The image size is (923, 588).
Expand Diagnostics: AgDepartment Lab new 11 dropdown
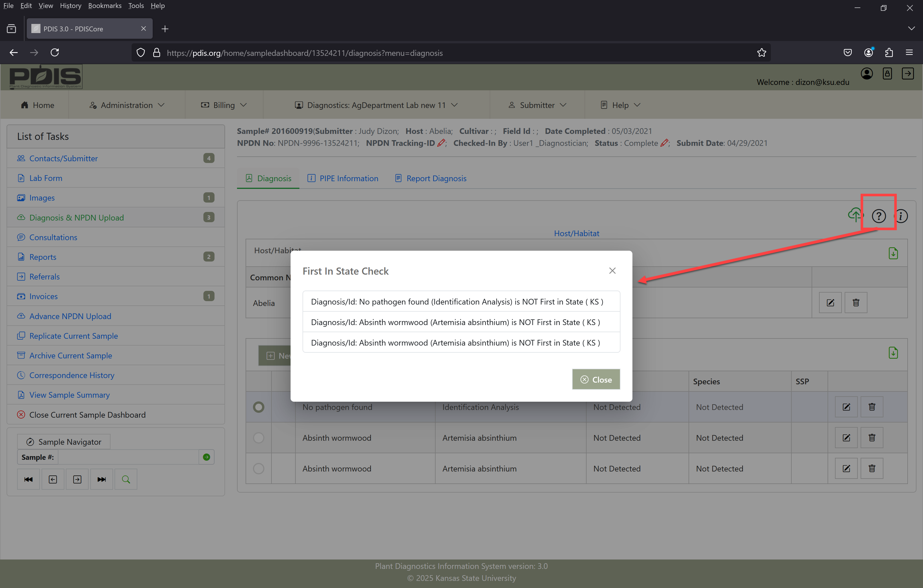pyautogui.click(x=376, y=105)
